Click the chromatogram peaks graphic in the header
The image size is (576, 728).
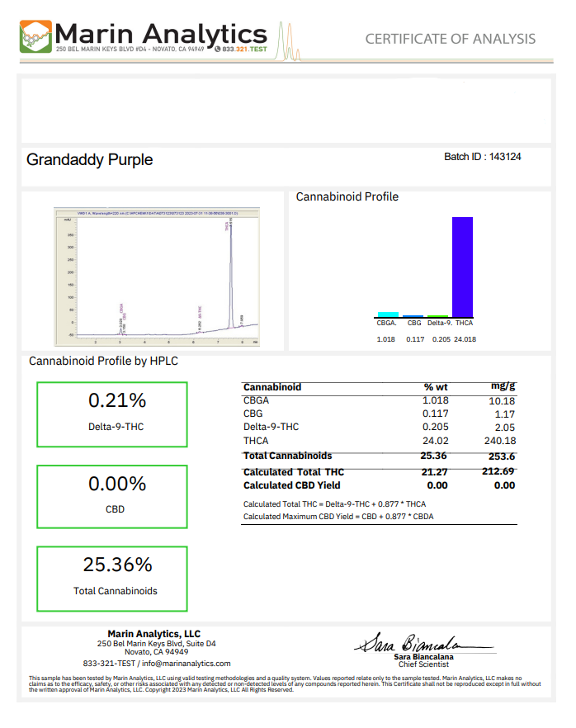coord(289,42)
